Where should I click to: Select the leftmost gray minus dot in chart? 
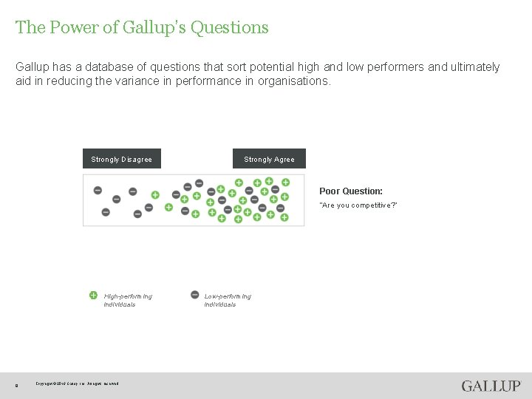(98, 191)
